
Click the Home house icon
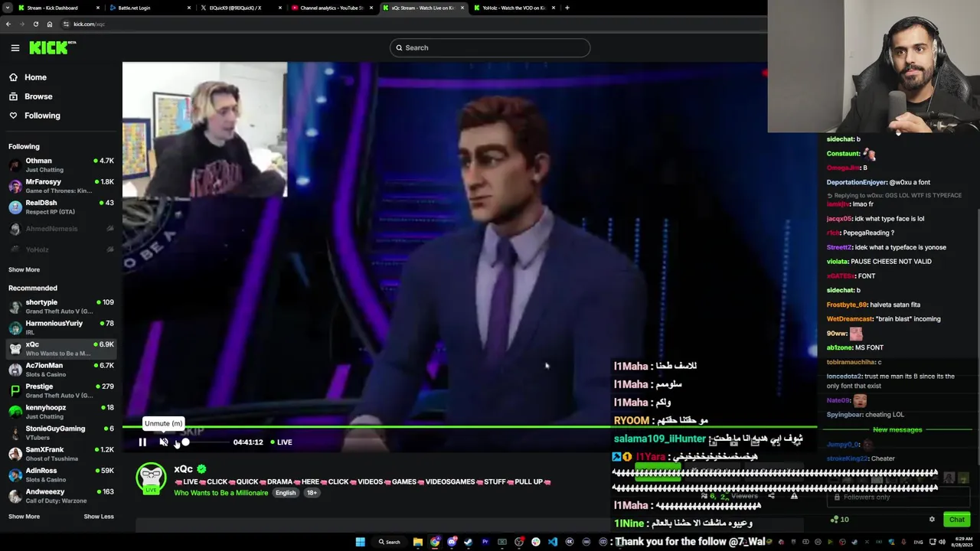pos(13,77)
